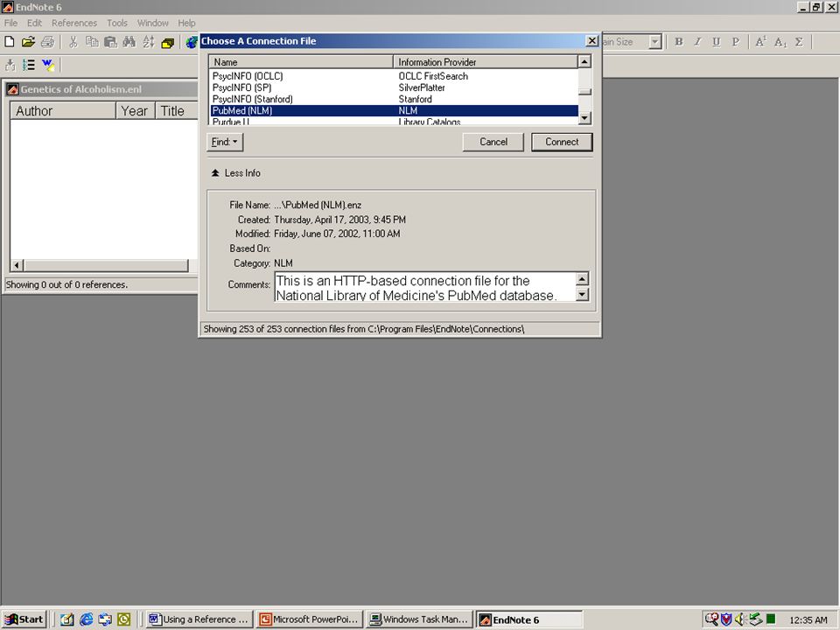Sort by the Name column header
840x630 pixels.
(301, 61)
